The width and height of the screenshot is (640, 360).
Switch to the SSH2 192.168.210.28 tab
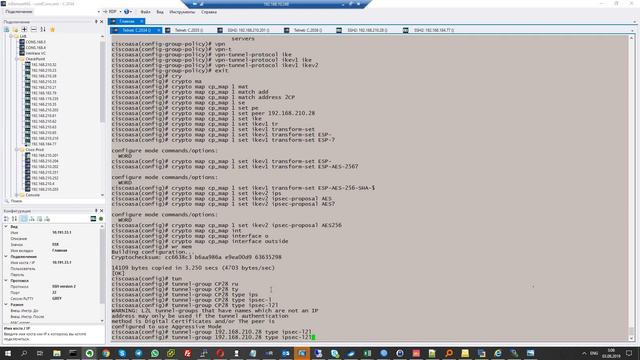[x=367, y=30]
